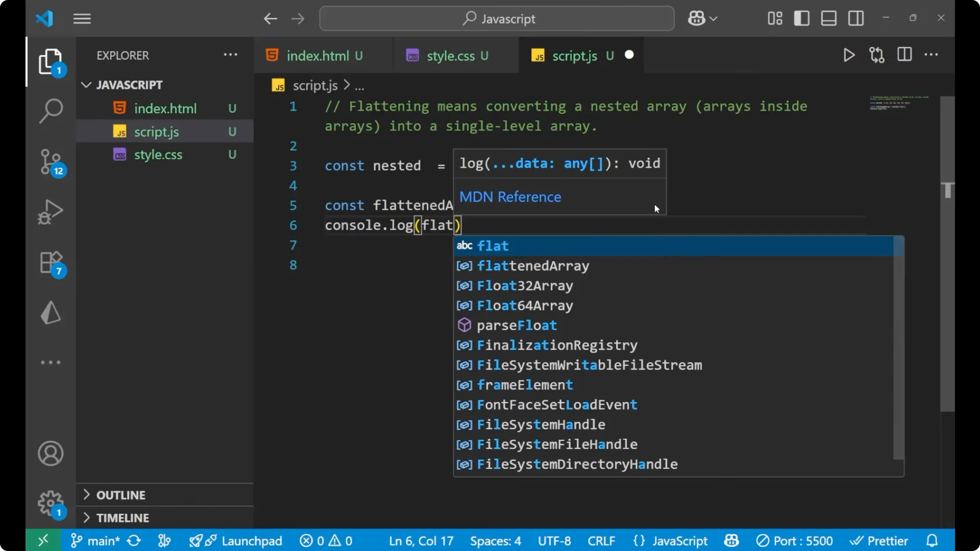This screenshot has height=551, width=980.
Task: Open the split editor icon
Action: (904, 55)
